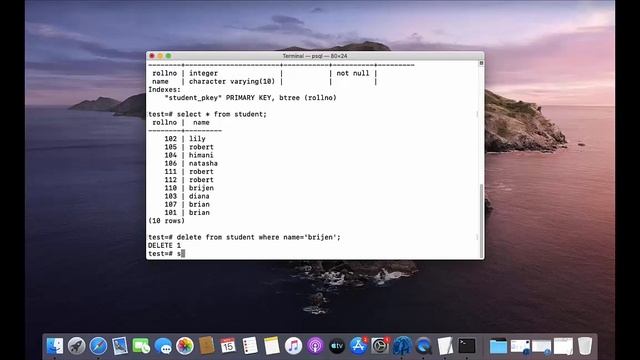This screenshot has width=640, height=360.
Task: Open Finder from the Dock
Action: point(55,346)
